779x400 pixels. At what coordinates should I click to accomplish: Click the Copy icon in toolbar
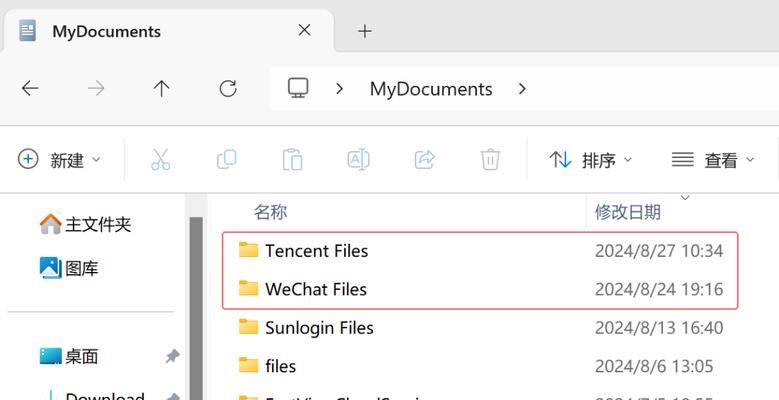(227, 160)
